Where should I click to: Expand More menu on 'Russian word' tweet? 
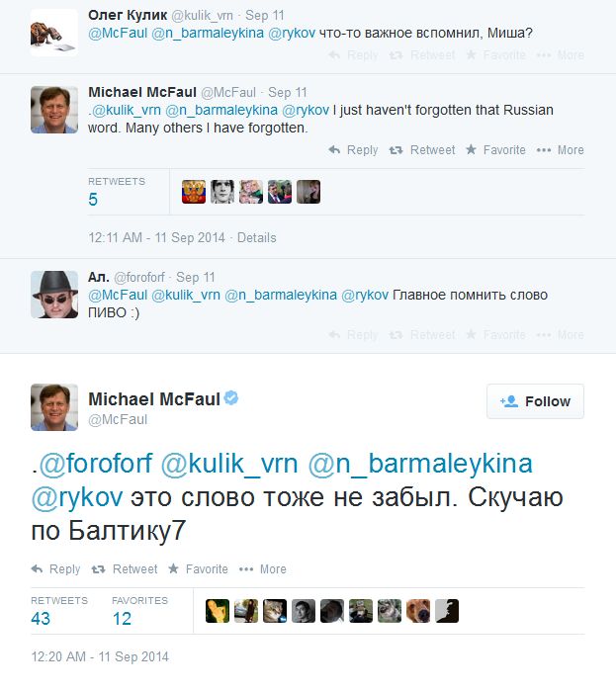(561, 150)
